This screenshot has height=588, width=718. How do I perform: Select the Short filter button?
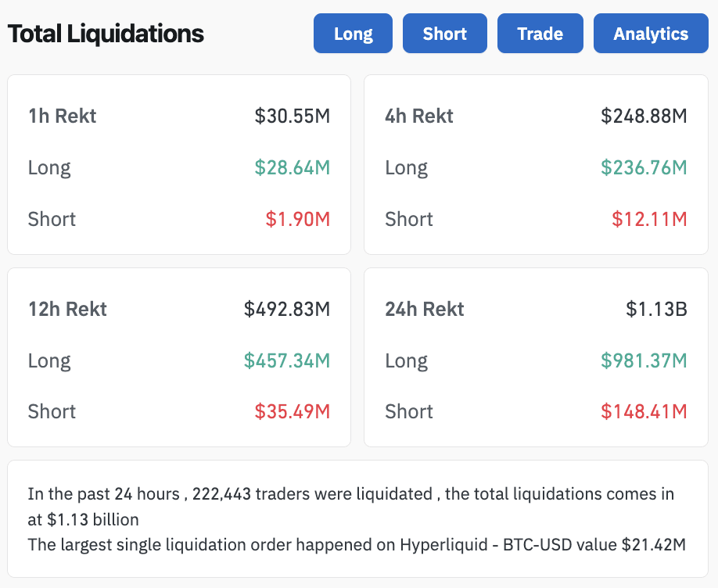pos(444,33)
